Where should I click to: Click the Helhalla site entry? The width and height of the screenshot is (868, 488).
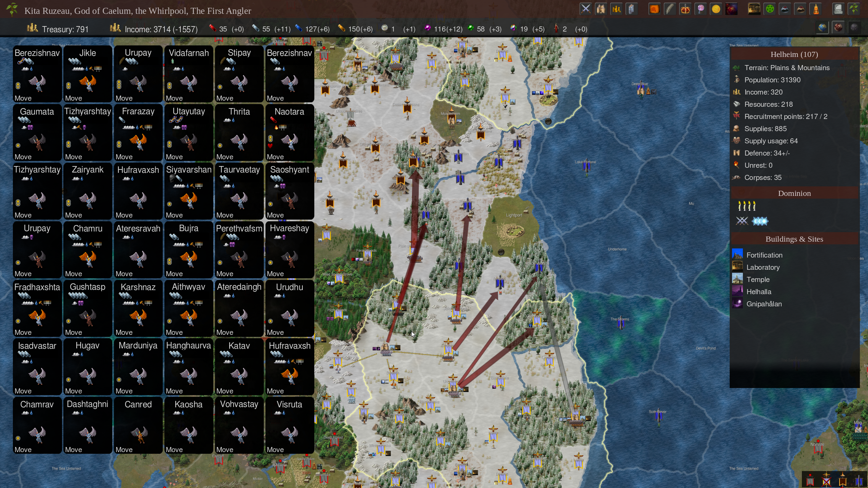click(758, 292)
